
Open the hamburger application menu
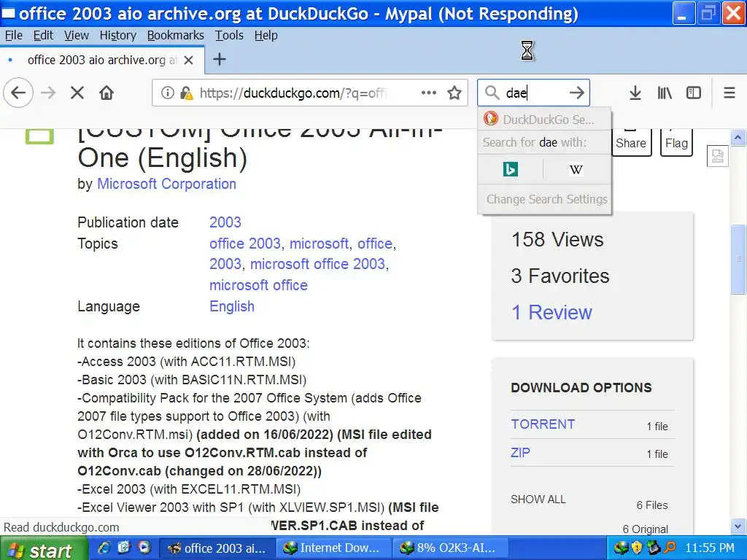[729, 93]
